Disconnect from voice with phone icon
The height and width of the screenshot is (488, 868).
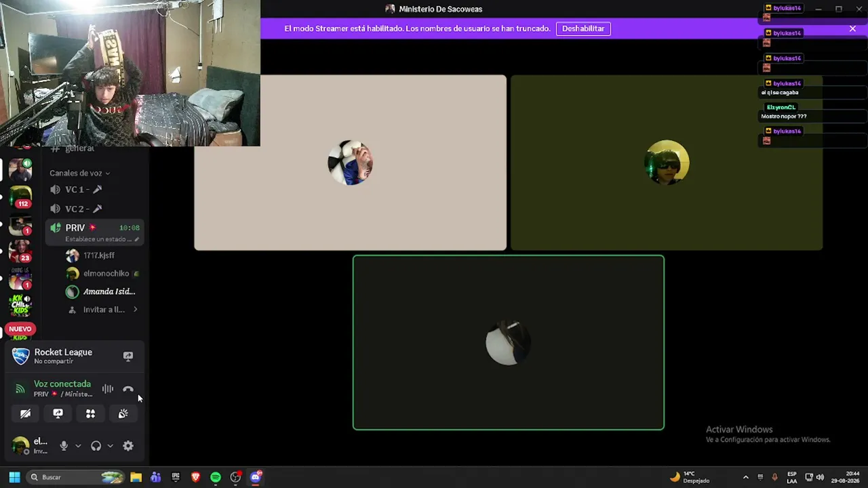click(128, 389)
